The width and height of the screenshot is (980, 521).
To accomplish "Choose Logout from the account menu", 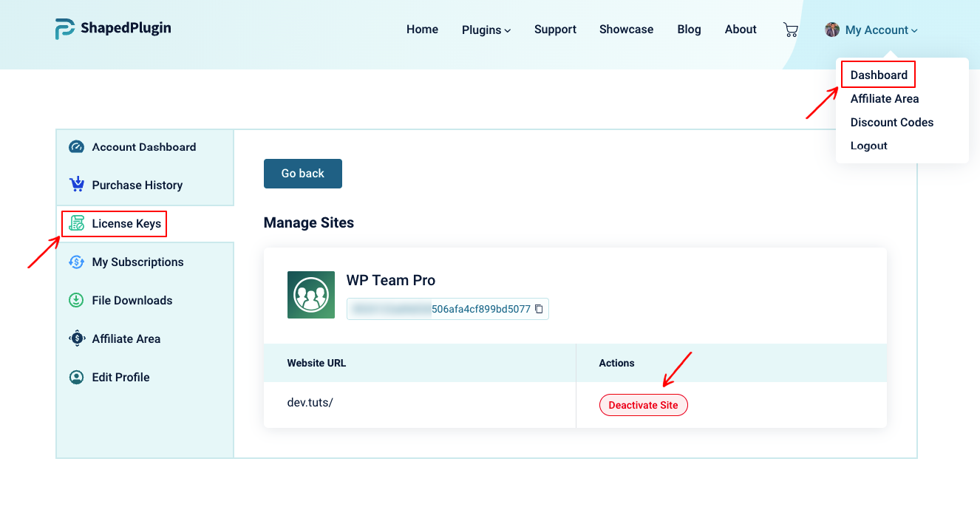I will [x=869, y=146].
